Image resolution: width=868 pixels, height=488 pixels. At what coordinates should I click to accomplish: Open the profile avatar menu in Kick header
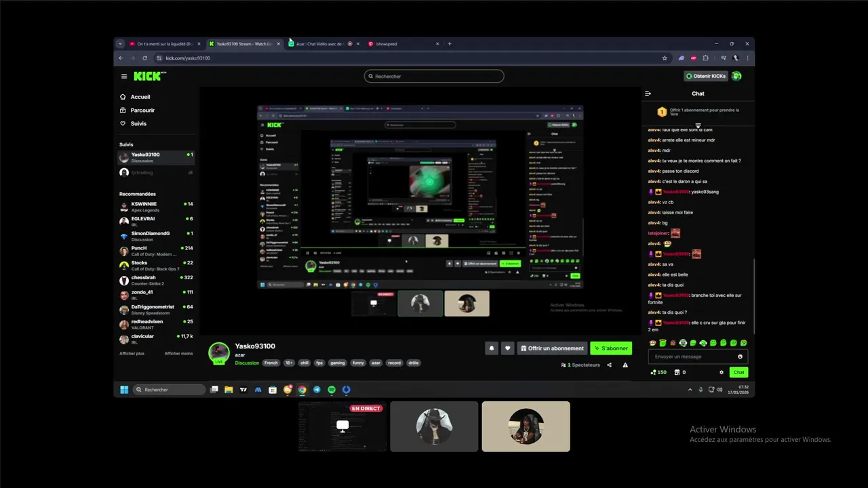(x=736, y=76)
